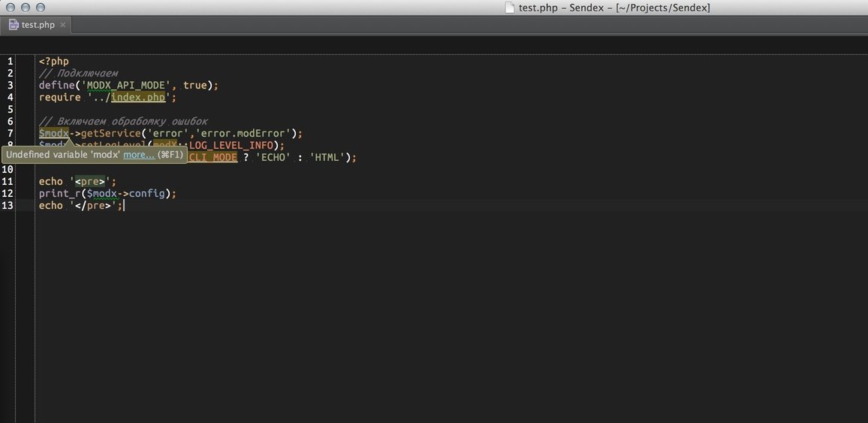The width and height of the screenshot is (868, 423).
Task: Close the test.php editor tab
Action: coord(63,25)
